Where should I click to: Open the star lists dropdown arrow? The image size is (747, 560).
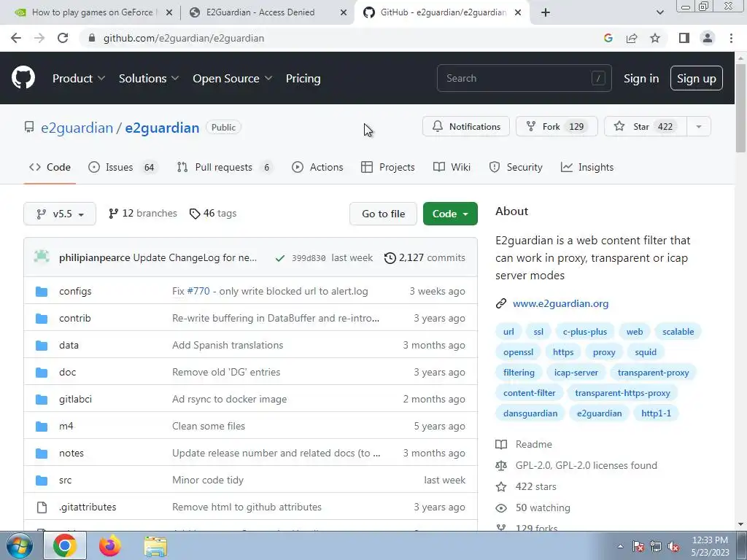[699, 126]
